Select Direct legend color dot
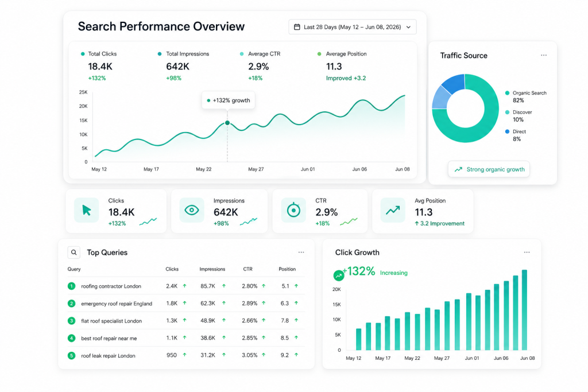Image resolution: width=588 pixels, height=392 pixels. (507, 131)
